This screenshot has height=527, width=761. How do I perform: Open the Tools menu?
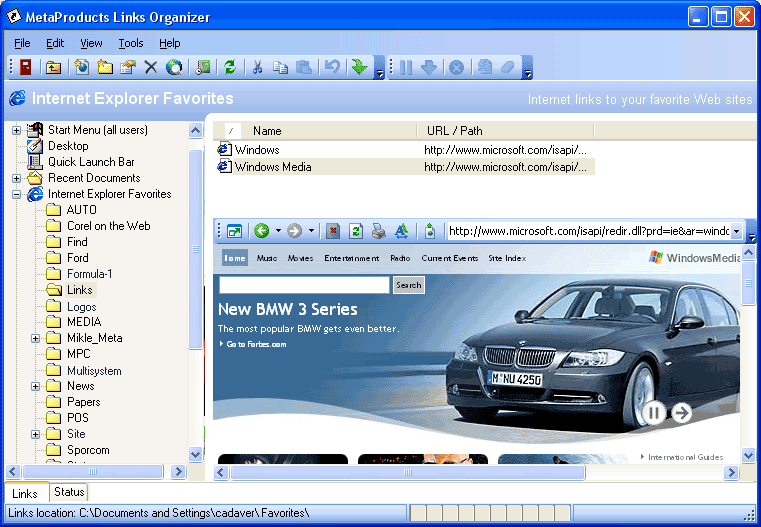point(131,43)
